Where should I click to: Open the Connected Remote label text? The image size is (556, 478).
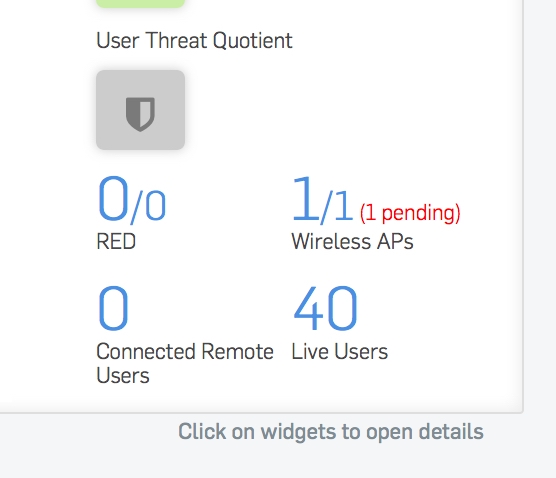[185, 351]
